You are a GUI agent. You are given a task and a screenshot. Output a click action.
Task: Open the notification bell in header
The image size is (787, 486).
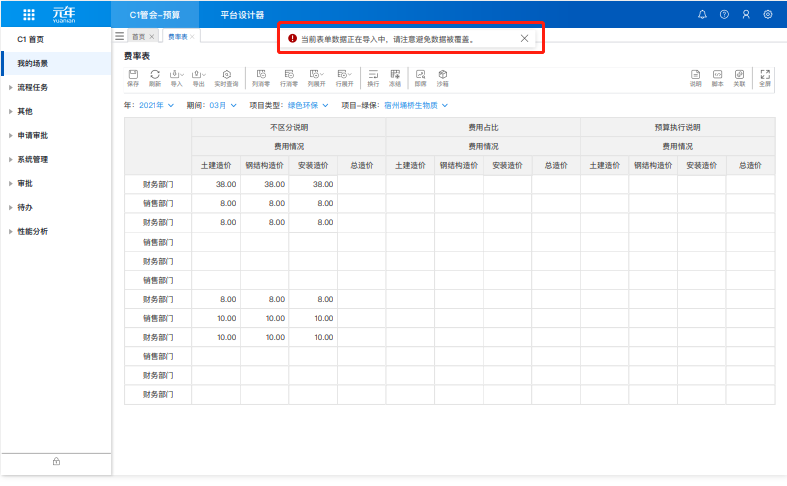tap(702, 15)
